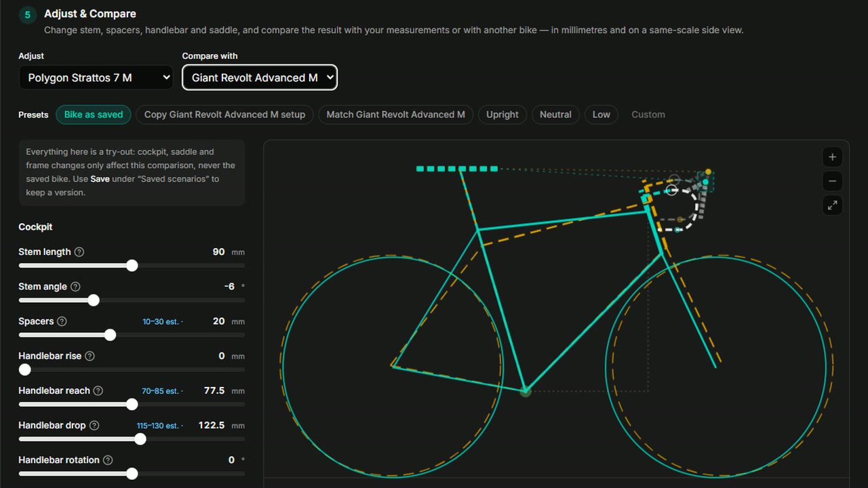Click the 70–85 est. reach hint
This screenshot has width=868, height=488.
(163, 391)
